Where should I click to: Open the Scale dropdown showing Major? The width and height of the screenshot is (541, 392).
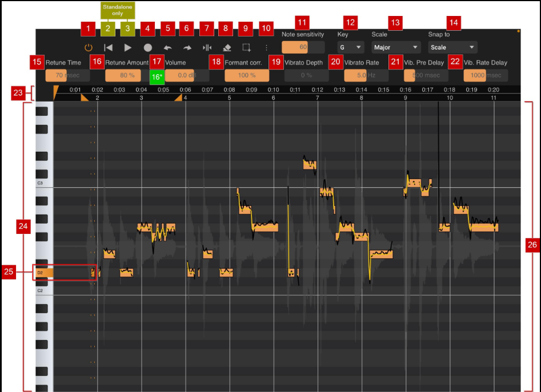coord(396,47)
